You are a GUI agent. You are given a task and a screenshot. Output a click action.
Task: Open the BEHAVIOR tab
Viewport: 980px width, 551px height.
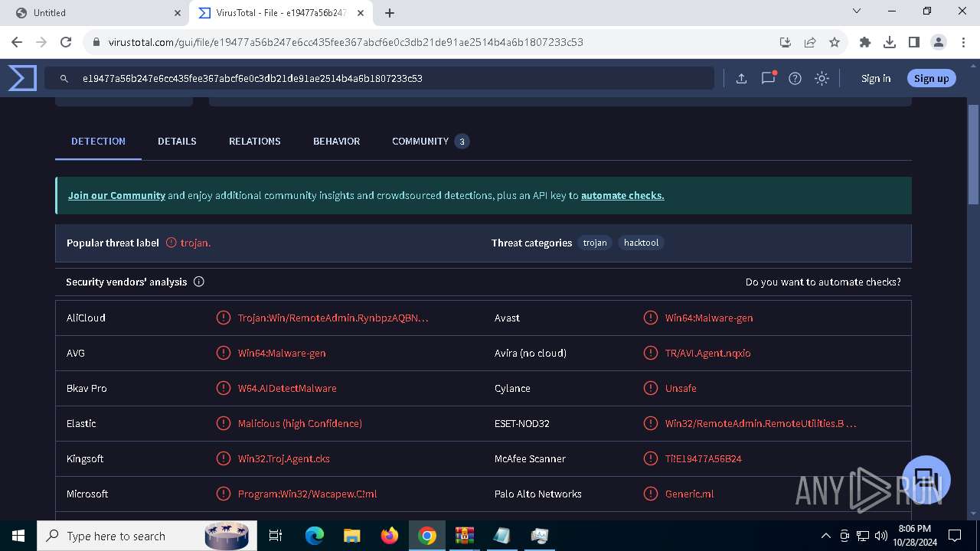click(x=336, y=141)
